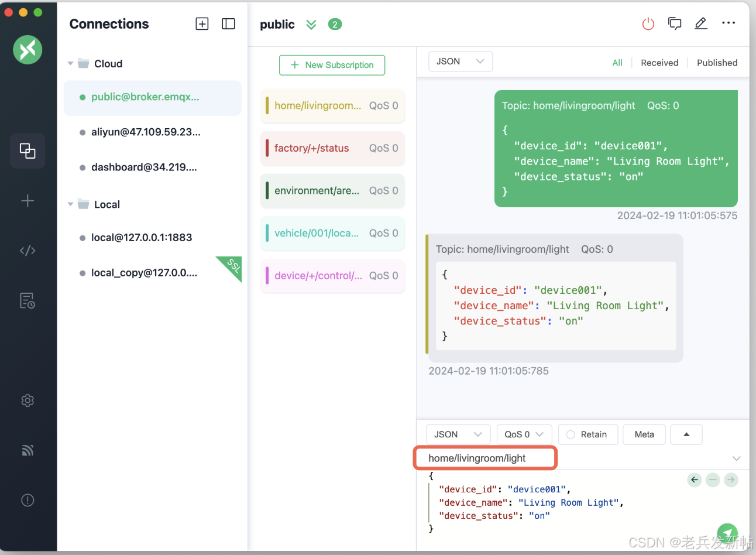Disconnect using the red power icon
Image resolution: width=756 pixels, height=555 pixels.
(x=648, y=24)
